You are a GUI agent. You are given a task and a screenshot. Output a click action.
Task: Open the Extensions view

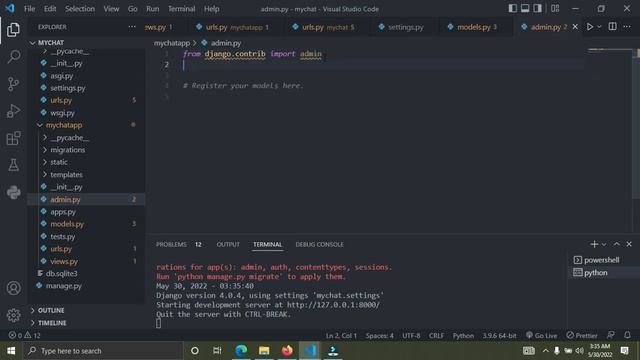13,138
